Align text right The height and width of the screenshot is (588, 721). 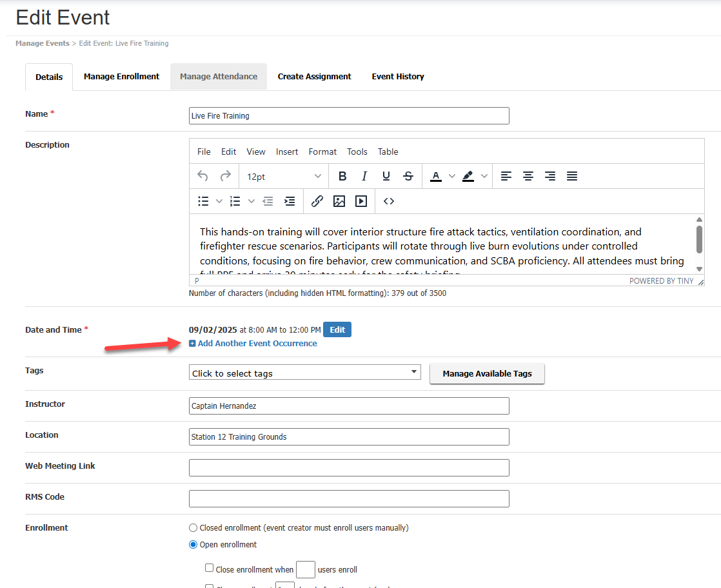[550, 176]
